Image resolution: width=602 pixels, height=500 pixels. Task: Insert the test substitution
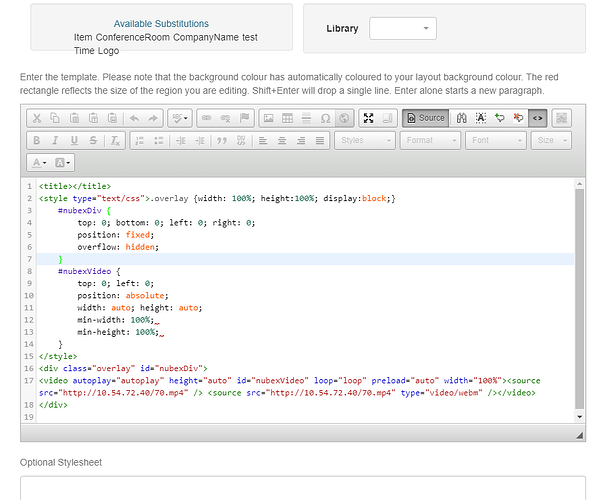250,37
